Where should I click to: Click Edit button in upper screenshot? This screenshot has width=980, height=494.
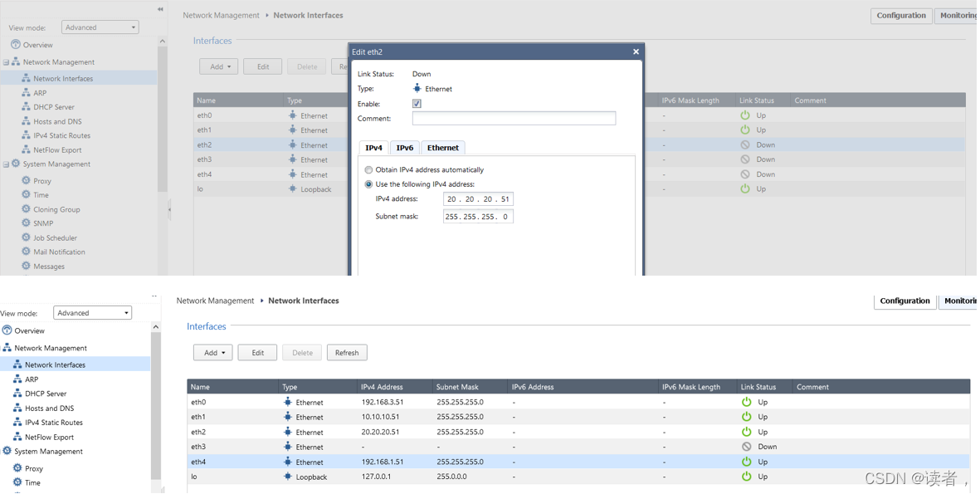click(263, 66)
